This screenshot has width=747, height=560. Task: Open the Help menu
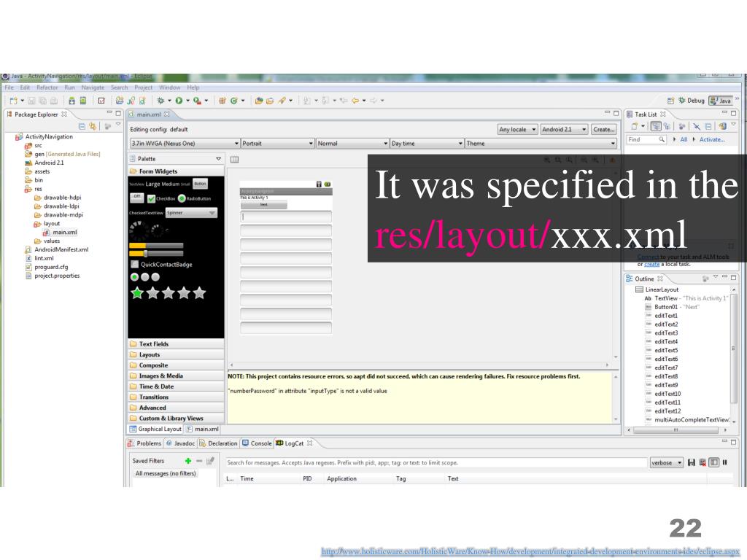click(x=193, y=87)
